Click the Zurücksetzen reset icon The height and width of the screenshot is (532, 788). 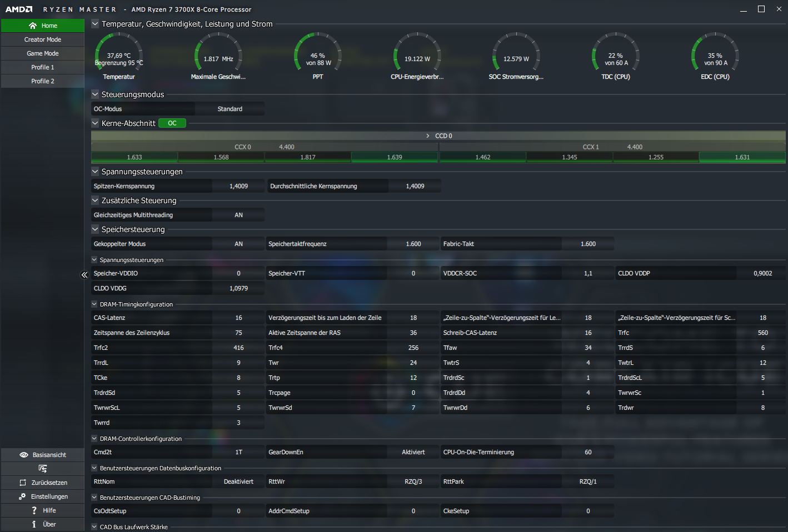(x=23, y=483)
